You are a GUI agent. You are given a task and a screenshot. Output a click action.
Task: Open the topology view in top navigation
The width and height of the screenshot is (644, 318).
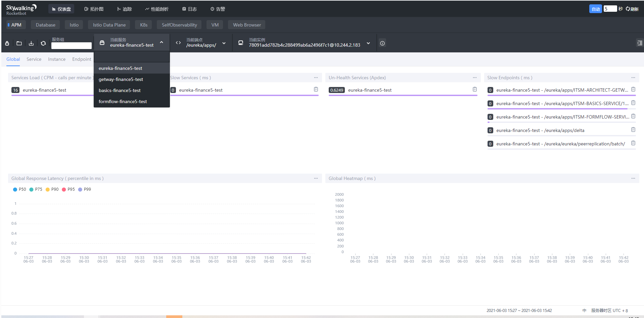click(94, 9)
